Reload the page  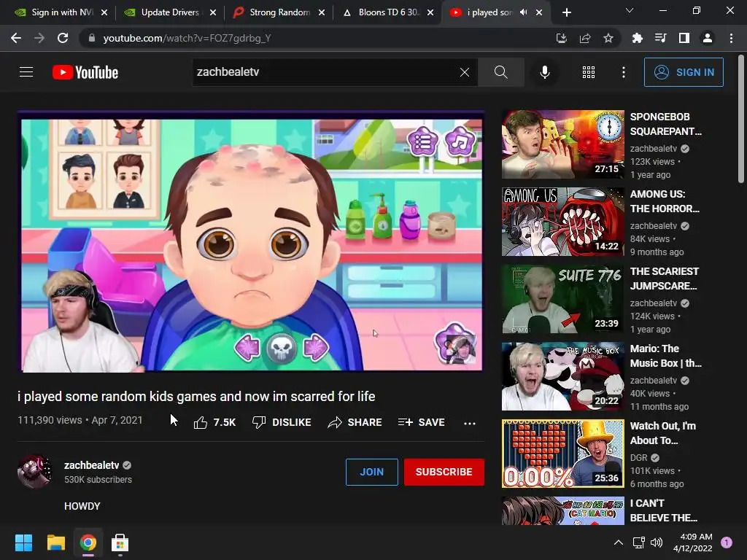[x=63, y=38]
